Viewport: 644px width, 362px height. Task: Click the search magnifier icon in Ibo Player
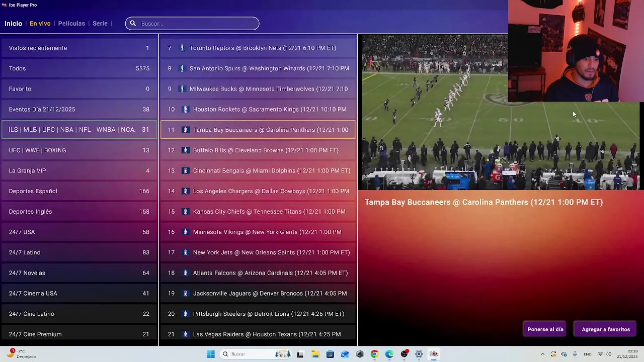133,24
